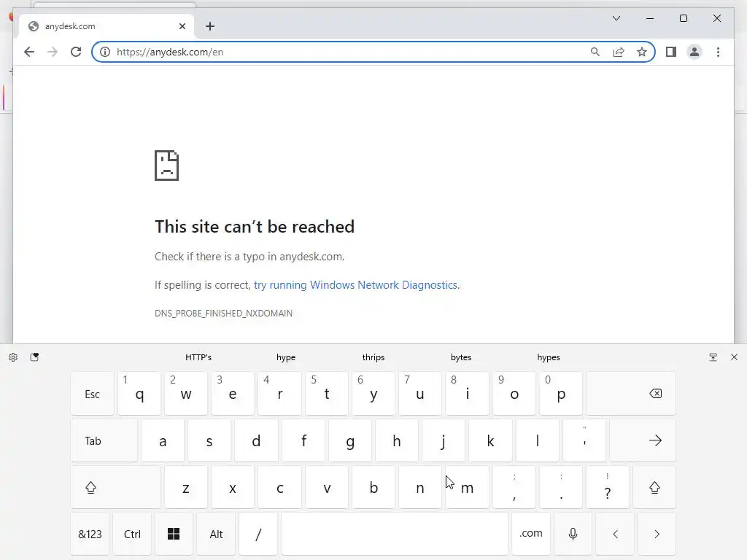The width and height of the screenshot is (747, 560).
Task: Choose the "thrips" text suggestion
Action: click(x=373, y=357)
